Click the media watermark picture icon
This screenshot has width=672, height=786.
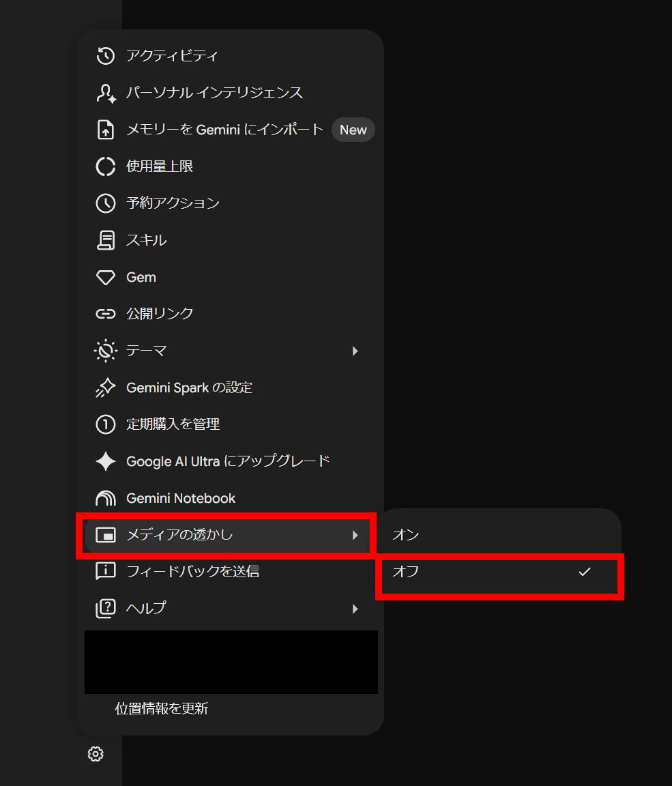click(105, 535)
